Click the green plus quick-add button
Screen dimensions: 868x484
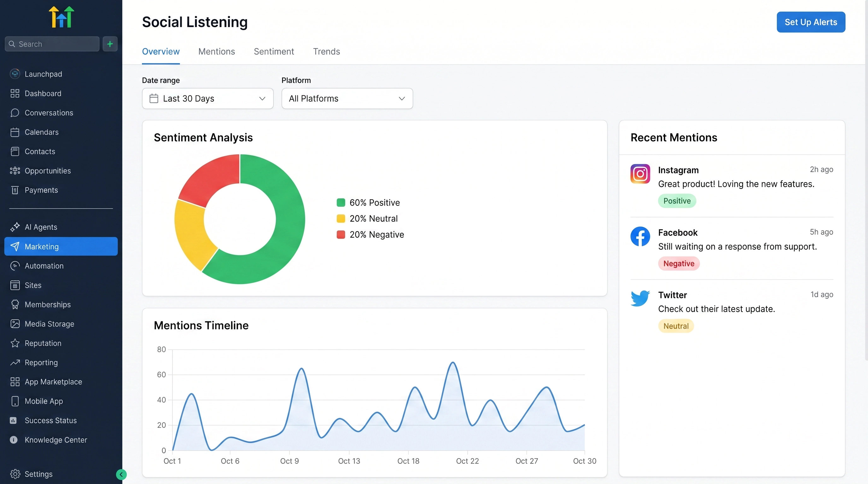(110, 44)
